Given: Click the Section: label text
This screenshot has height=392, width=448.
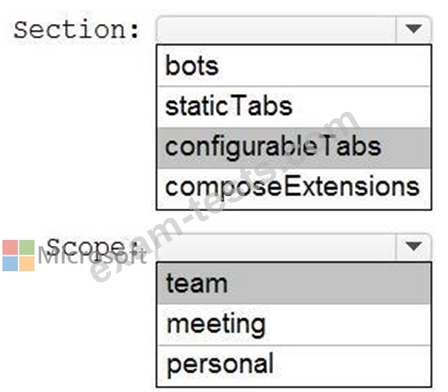Looking at the screenshot, I should [x=77, y=29].
